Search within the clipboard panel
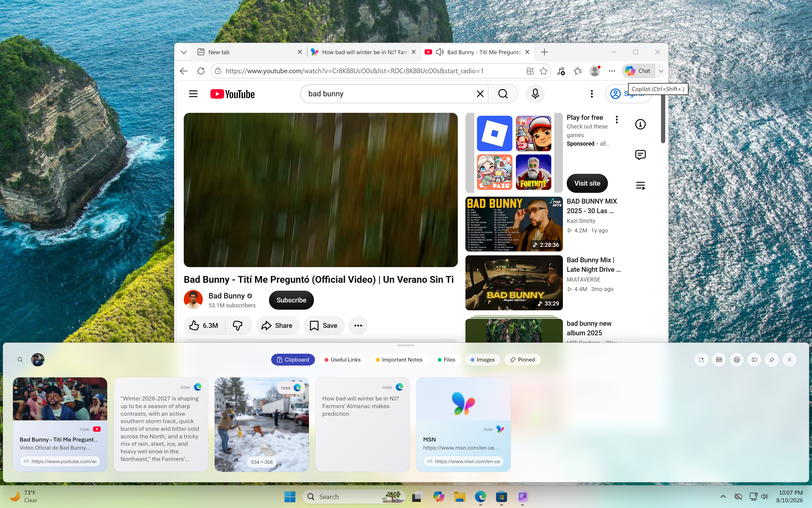 click(x=20, y=360)
